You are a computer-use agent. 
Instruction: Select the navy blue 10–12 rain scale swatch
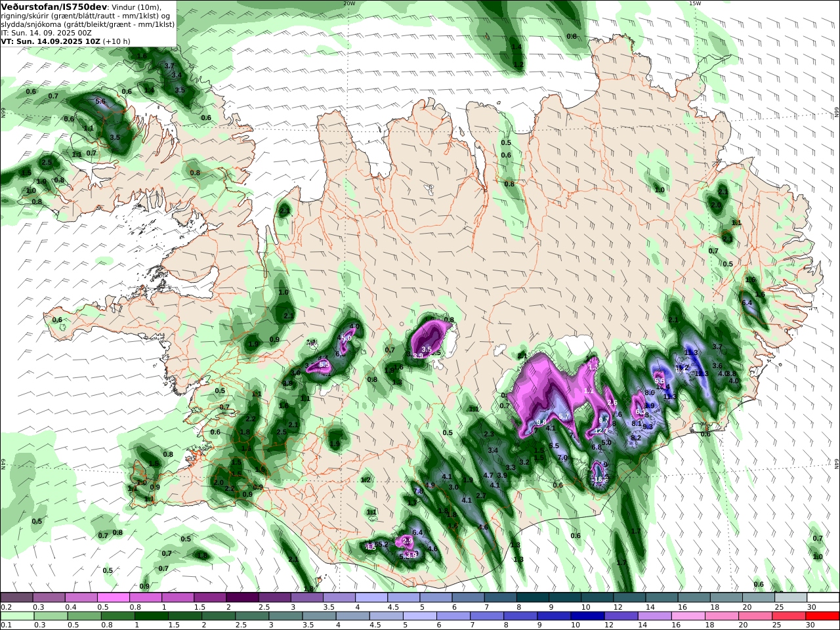point(587,616)
